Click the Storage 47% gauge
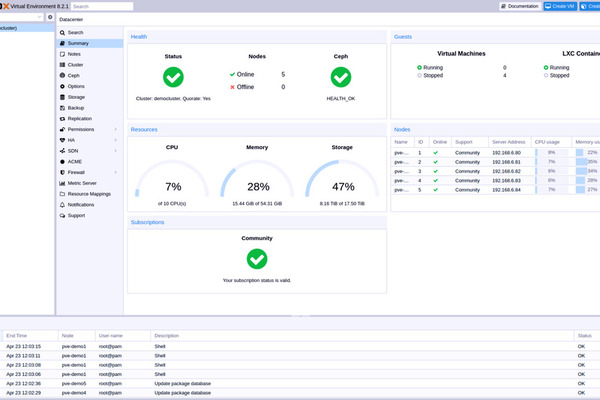This screenshot has height=400, width=600. (x=342, y=179)
